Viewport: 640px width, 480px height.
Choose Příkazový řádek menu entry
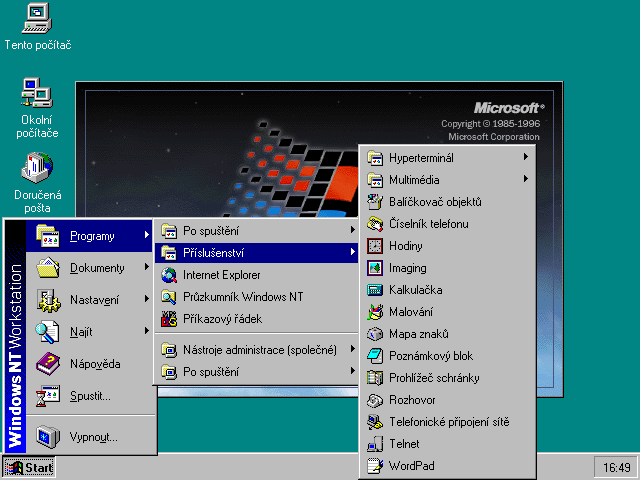click(222, 319)
